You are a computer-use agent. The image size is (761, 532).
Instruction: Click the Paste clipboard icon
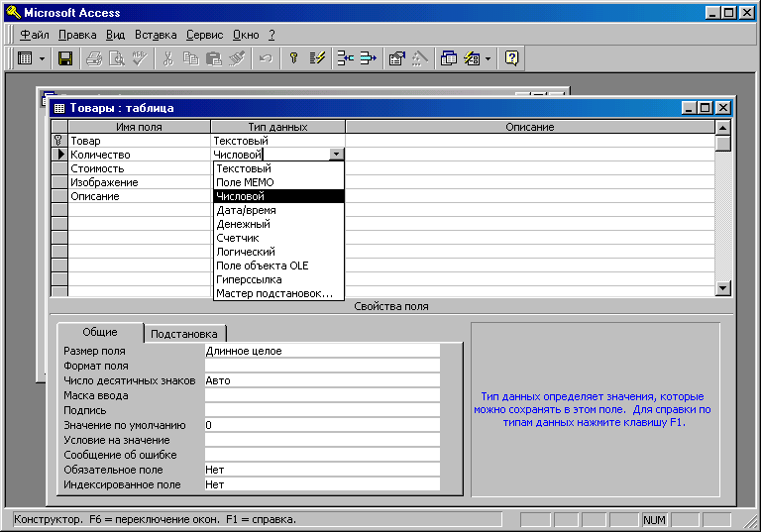214,58
